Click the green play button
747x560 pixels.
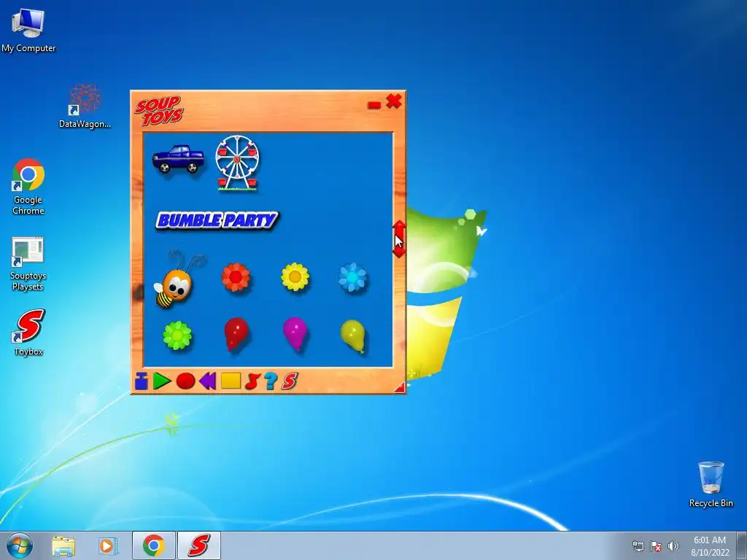pyautogui.click(x=162, y=381)
